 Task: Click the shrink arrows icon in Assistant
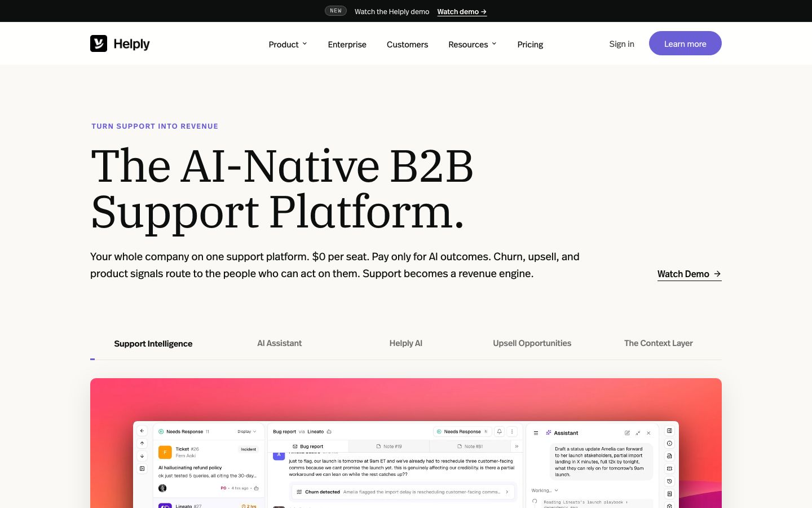click(638, 433)
